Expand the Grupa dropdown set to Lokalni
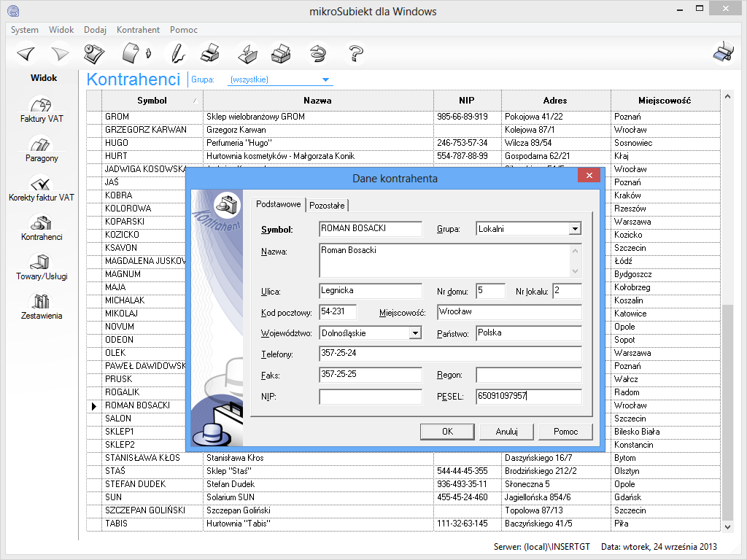The width and height of the screenshot is (747, 560). 575,229
